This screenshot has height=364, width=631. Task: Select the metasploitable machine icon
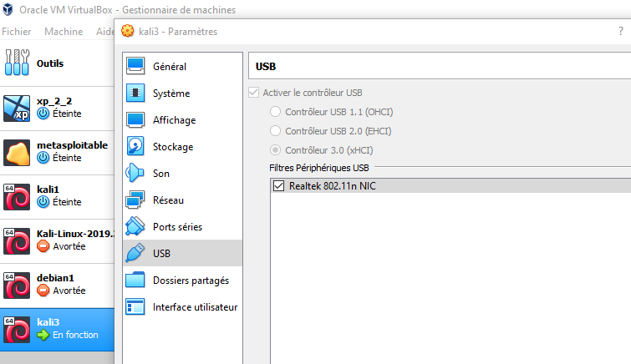click(17, 153)
